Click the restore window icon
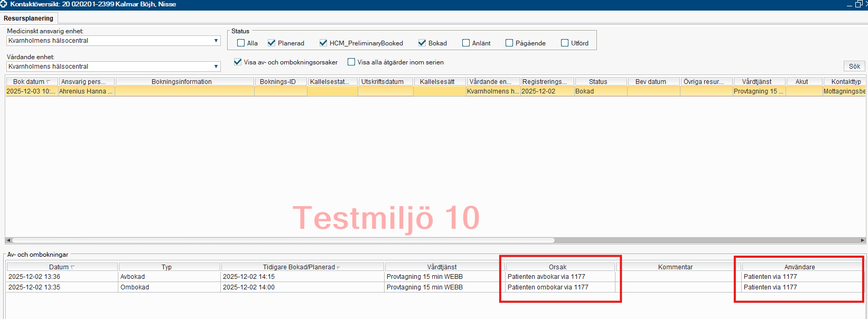Screen dimensions: 868x319 [858, 4]
